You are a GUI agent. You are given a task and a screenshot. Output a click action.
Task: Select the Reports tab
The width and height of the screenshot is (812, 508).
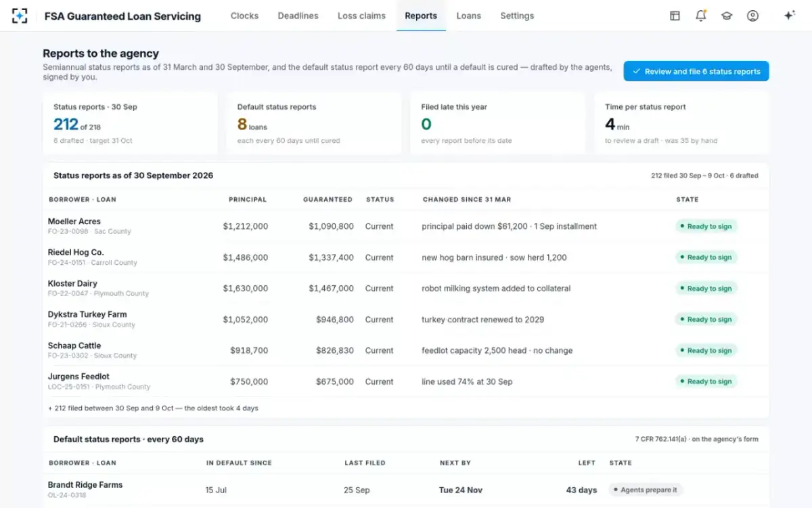tap(421, 16)
